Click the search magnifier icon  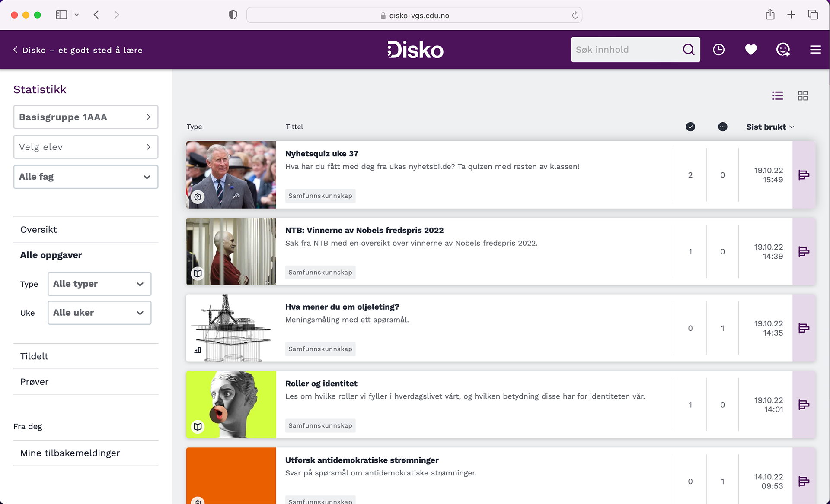point(688,50)
